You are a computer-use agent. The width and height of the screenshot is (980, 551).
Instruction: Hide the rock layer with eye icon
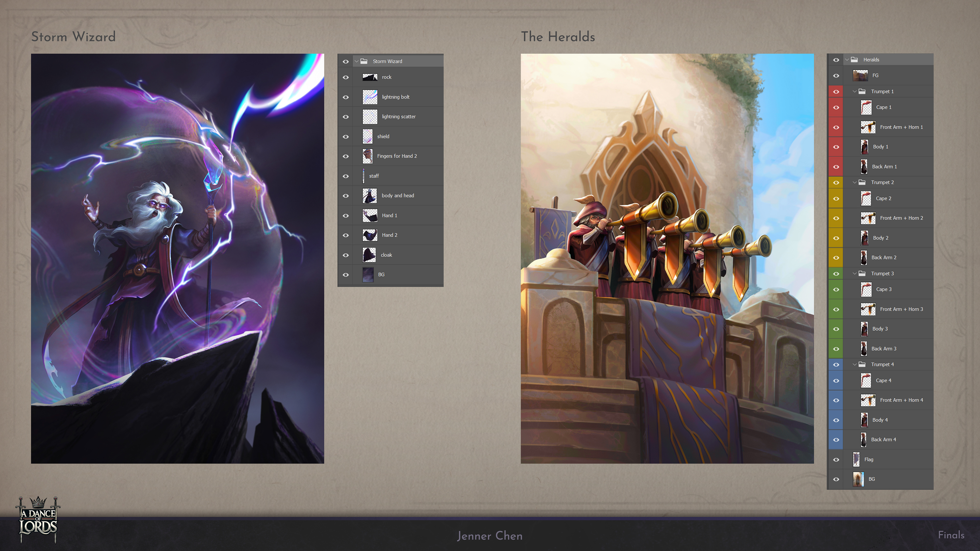coord(346,77)
